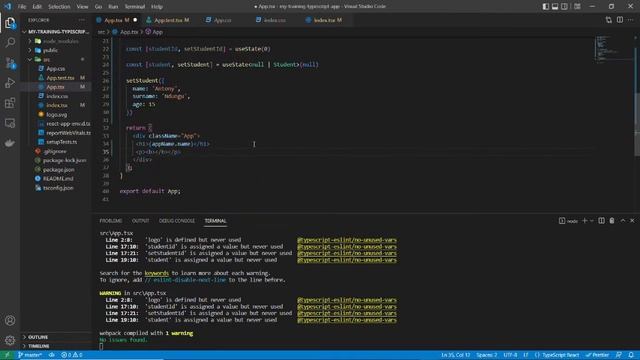Image resolution: width=640 pixels, height=360 pixels.
Task: Close the terminal panel
Action: tap(632, 221)
